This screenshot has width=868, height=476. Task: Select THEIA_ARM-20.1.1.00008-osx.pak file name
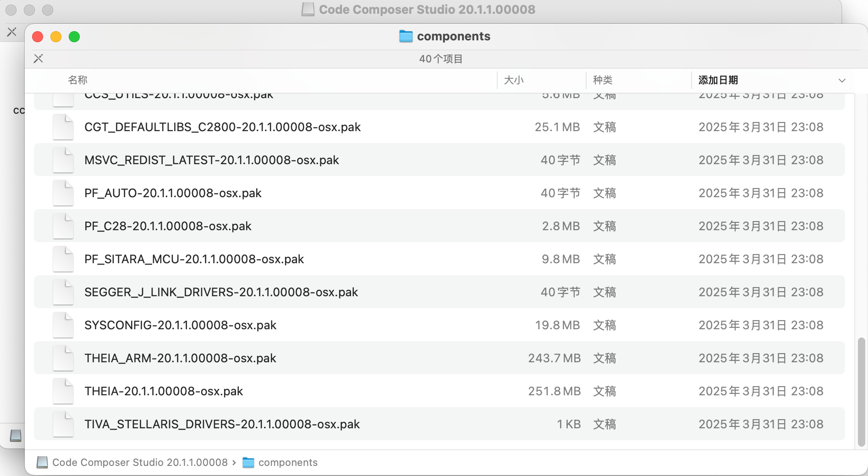[180, 358]
